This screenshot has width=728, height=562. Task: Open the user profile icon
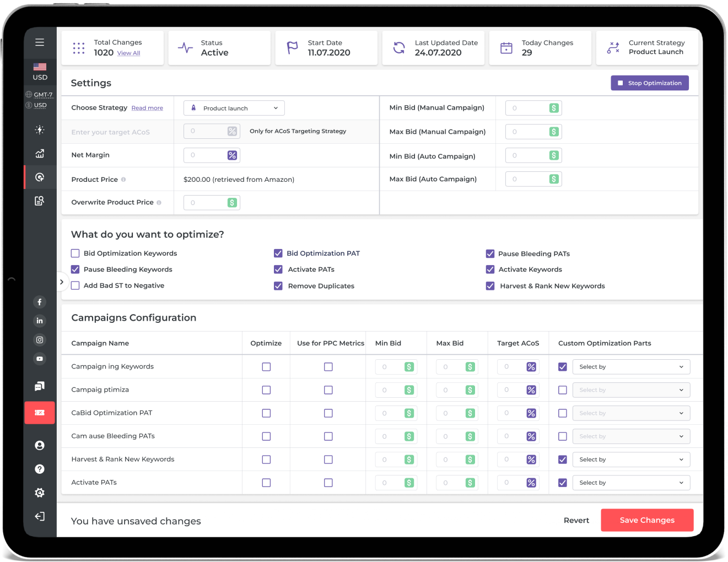pos(40,445)
